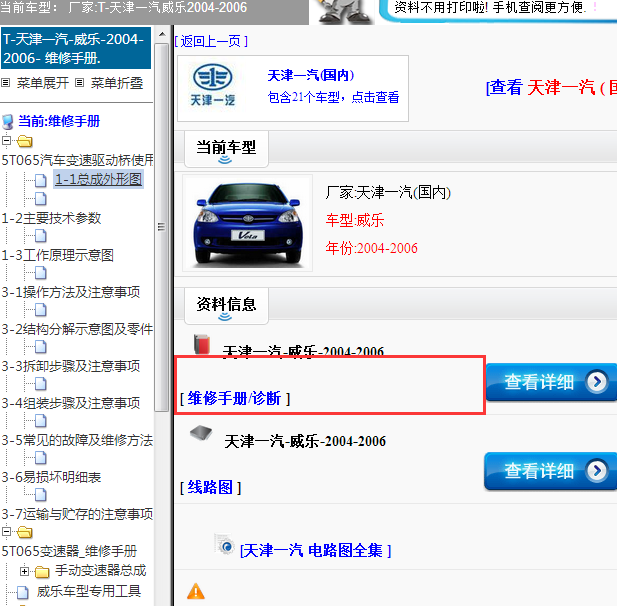Open 天津一汽 电路图全集 link
Screen dimensions: 617x606
point(316,551)
